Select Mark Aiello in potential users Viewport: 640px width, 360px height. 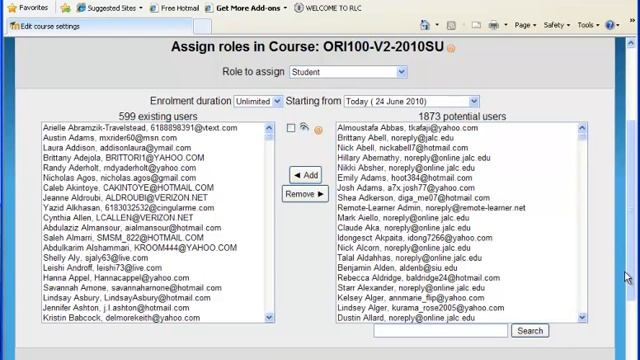[x=457, y=218]
